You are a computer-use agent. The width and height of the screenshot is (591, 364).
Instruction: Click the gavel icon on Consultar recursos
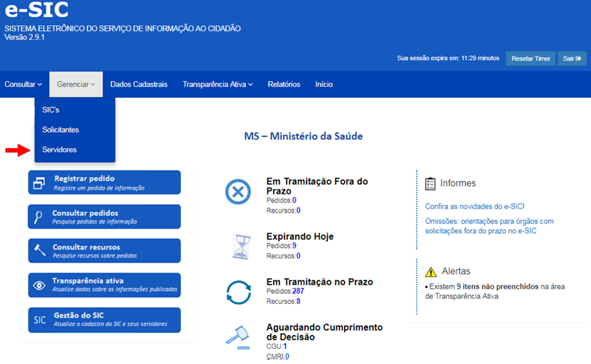tap(39, 250)
